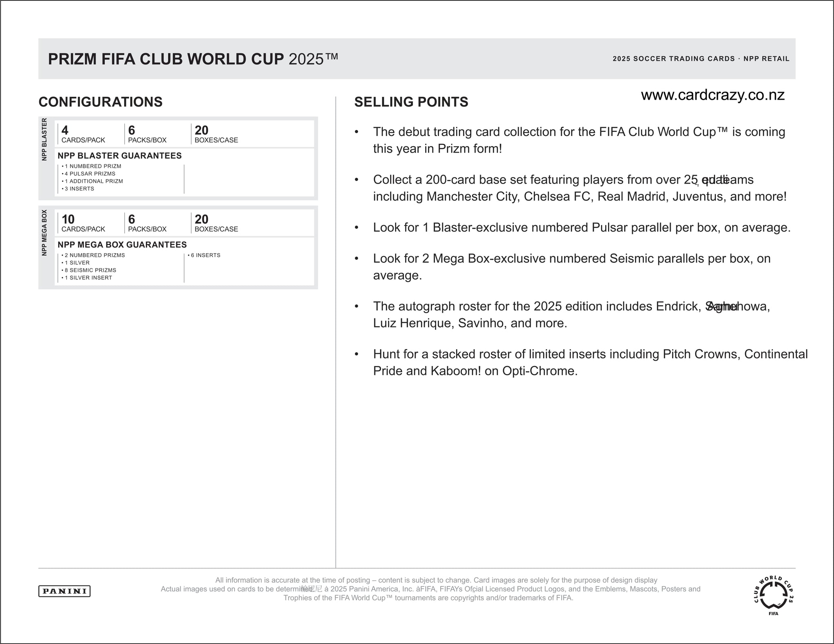Viewport: 834px width, 644px height.
Task: Click the 6 Inserts mega box item
Action: (205, 255)
